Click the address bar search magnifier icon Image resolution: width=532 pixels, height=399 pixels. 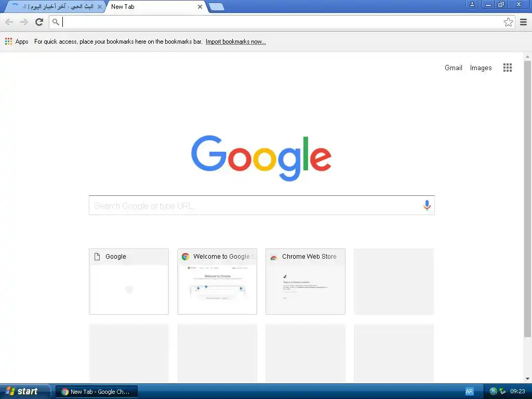(56, 22)
